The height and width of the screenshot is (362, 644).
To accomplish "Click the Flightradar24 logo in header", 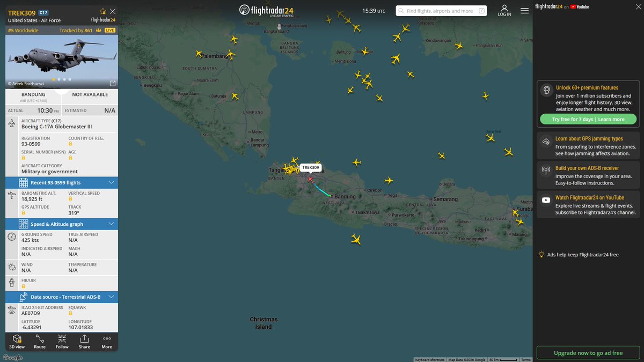I will pos(267,10).
